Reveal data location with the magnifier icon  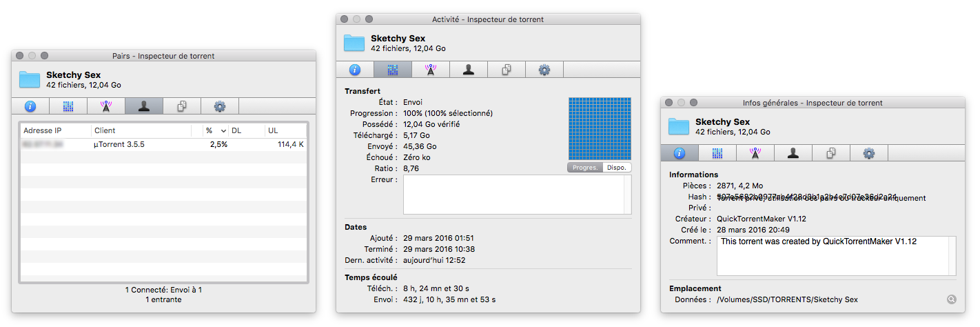(x=951, y=299)
